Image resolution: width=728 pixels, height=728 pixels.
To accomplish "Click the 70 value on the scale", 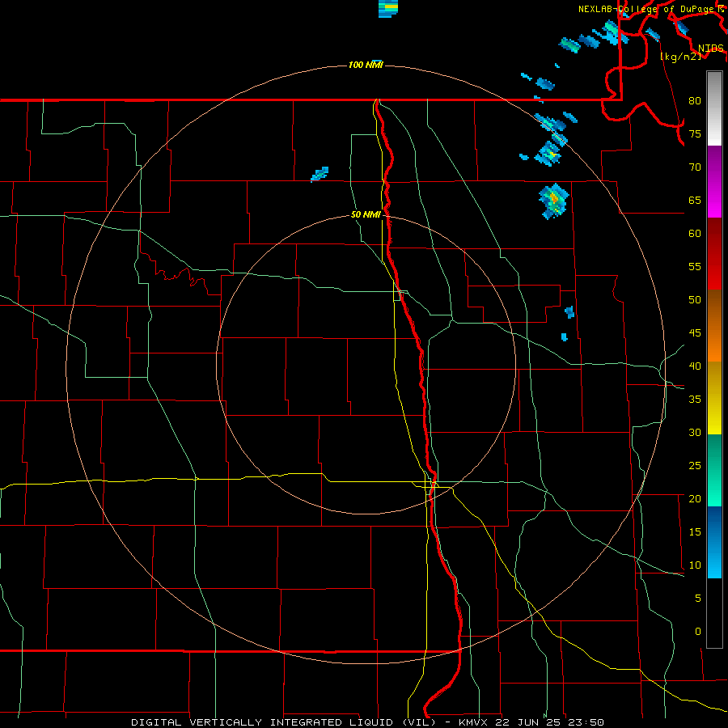I will 695,167.
